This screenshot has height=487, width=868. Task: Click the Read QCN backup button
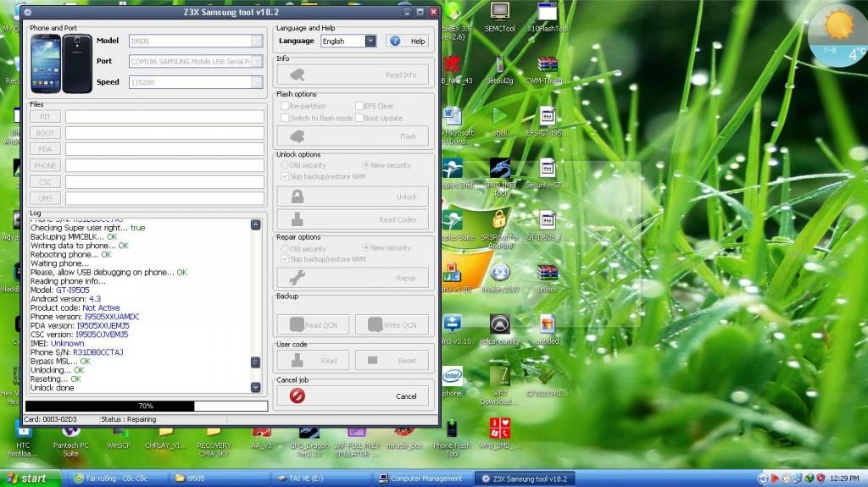coord(313,325)
